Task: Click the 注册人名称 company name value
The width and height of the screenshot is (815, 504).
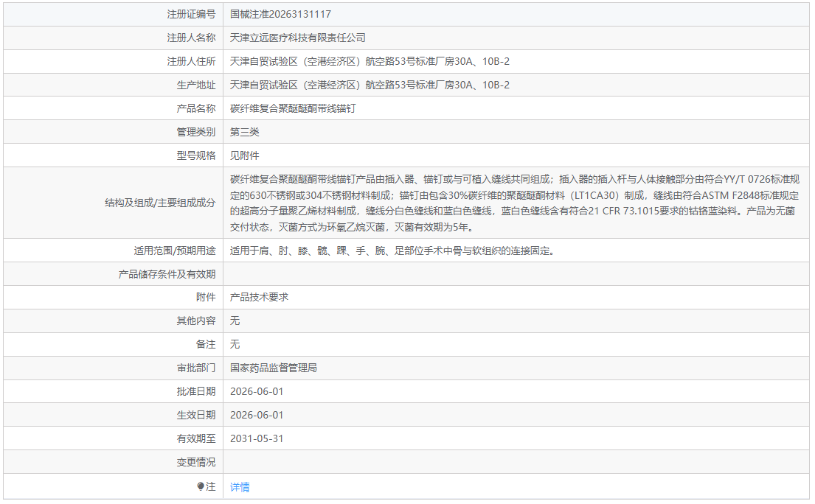Action: pos(298,38)
